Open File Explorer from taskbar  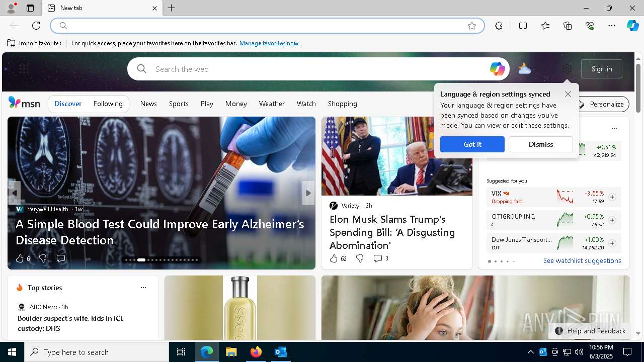(231, 352)
